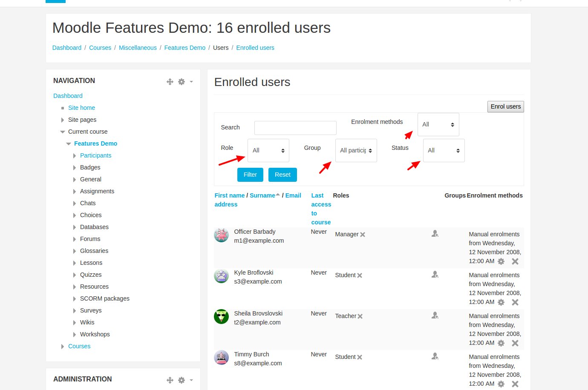Open Dashboard link in Navigation block
Image resolution: width=588 pixels, height=390 pixels.
click(x=68, y=96)
